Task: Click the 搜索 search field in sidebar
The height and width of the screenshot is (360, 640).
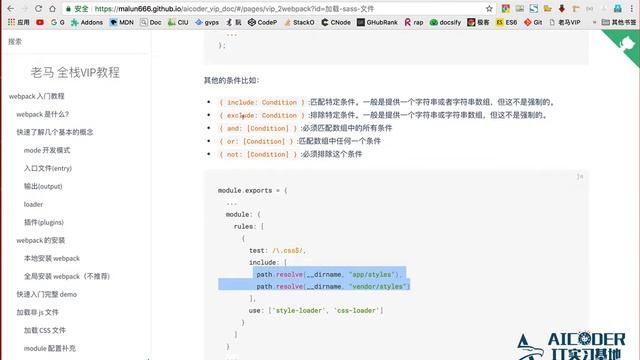Action: (76, 42)
